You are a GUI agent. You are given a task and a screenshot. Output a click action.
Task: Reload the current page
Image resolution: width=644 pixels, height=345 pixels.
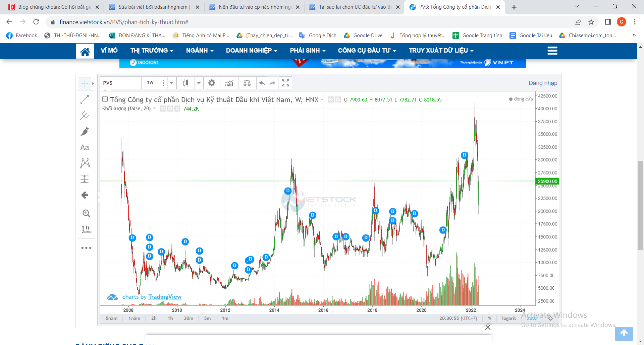pos(36,22)
